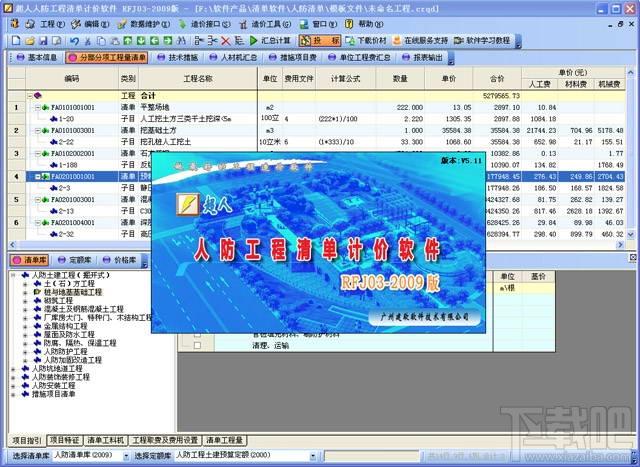Viewport: 640px width, 467px height.
Task: Switch to the 人材机汇总 tab
Action: [x=233, y=58]
